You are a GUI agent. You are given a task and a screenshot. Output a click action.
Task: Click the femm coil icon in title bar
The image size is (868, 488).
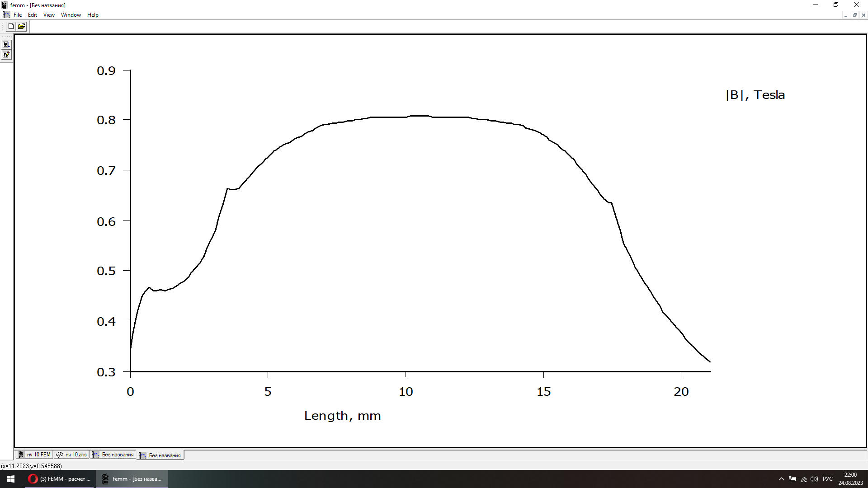(5, 5)
